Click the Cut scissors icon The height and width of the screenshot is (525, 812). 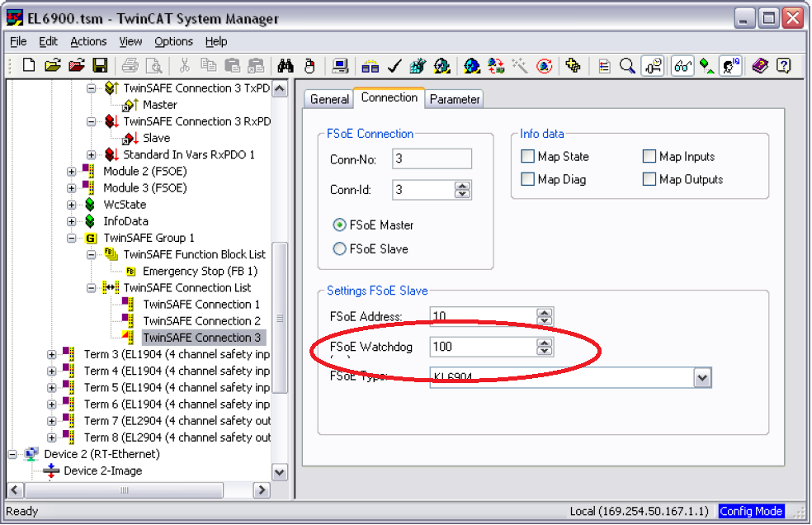pos(184,66)
